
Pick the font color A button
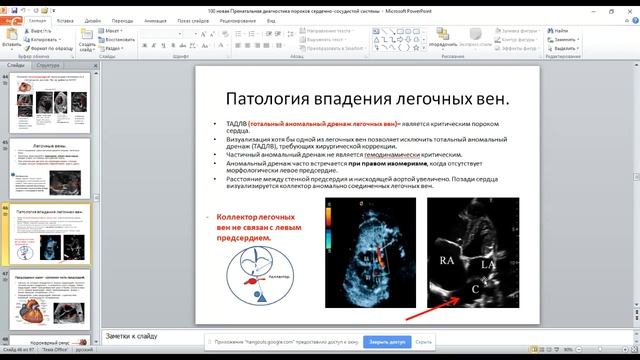[x=221, y=46]
